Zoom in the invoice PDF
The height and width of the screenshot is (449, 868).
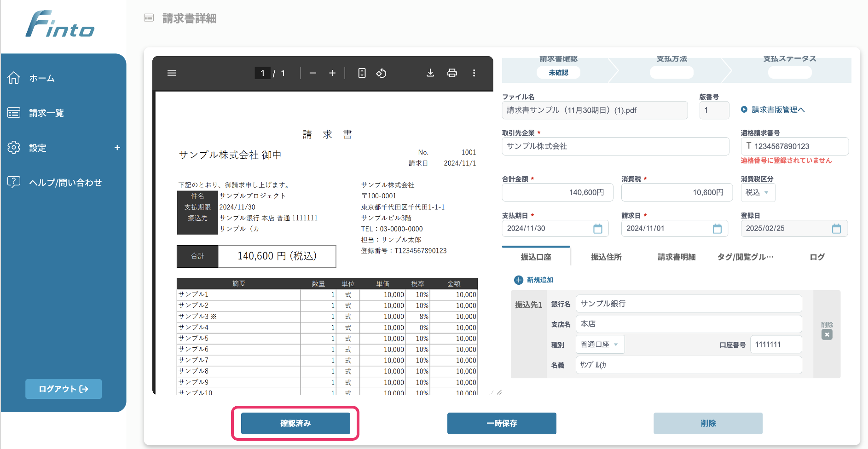[332, 73]
